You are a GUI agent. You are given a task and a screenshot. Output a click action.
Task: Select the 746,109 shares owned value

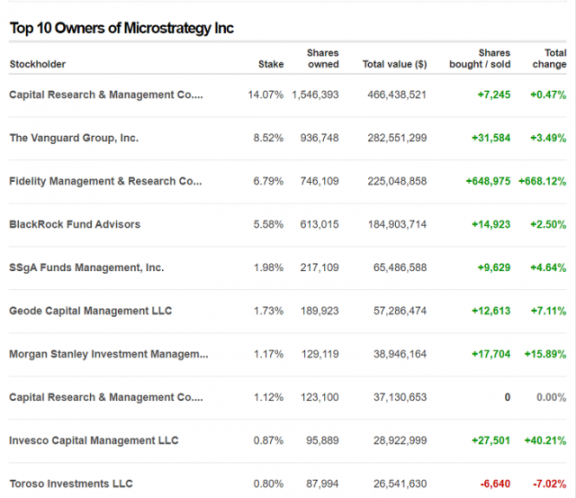pos(319,181)
